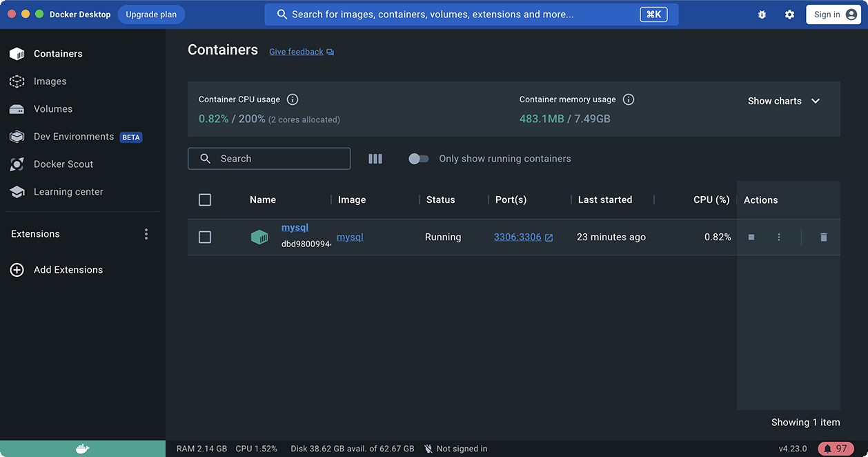Open Docker Desktop settings

(789, 14)
